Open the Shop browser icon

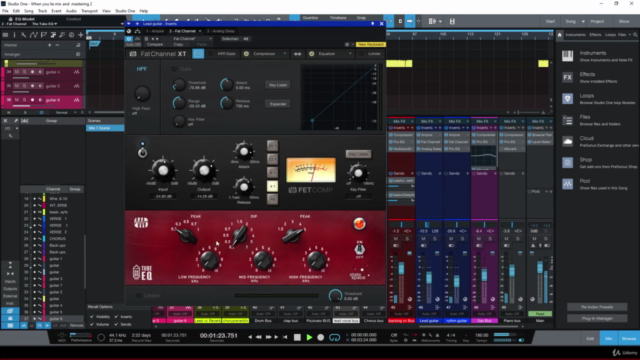point(567,162)
